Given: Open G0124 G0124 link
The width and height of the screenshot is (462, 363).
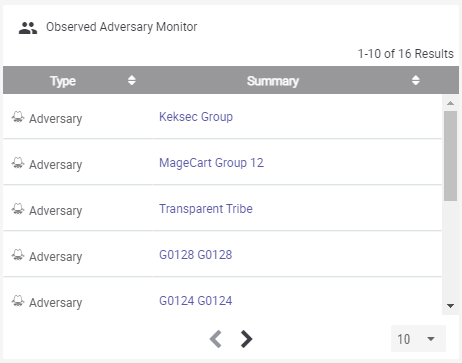Looking at the screenshot, I should tap(196, 301).
